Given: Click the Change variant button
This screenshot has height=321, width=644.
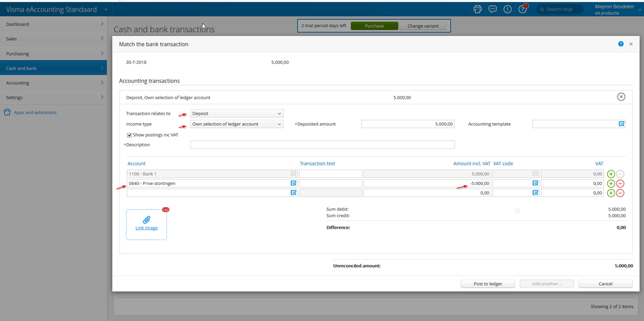Looking at the screenshot, I should click(423, 26).
